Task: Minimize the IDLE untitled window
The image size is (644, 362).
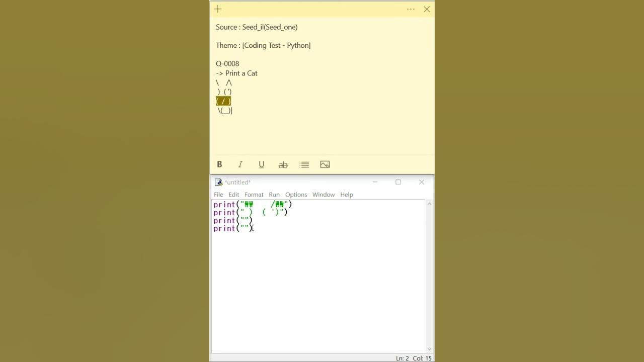Action: (x=375, y=182)
